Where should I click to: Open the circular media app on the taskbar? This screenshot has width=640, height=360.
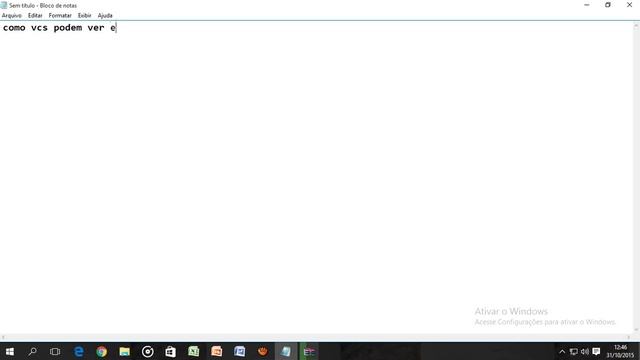tap(148, 351)
